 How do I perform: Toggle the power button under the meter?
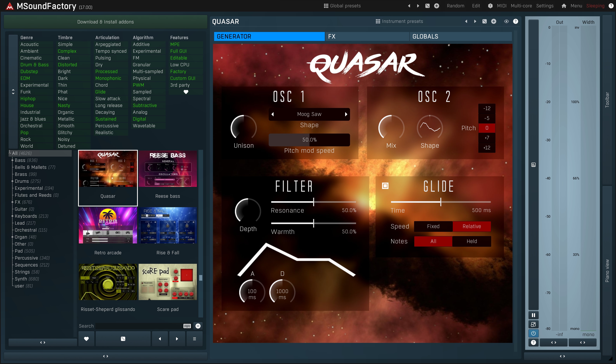533,333
